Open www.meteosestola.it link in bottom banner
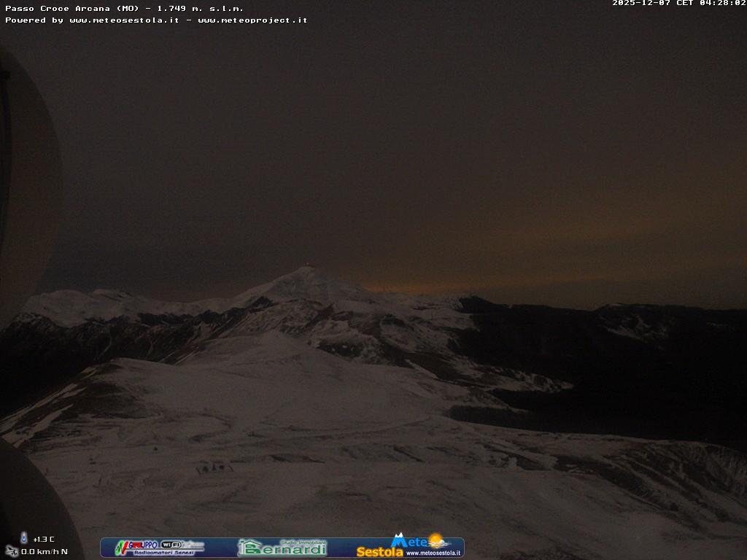 tap(433, 553)
